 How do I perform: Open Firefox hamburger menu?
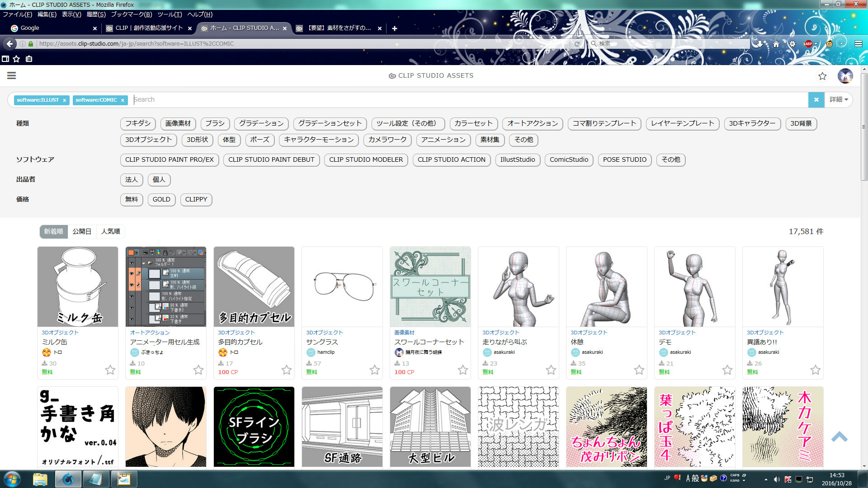click(858, 44)
